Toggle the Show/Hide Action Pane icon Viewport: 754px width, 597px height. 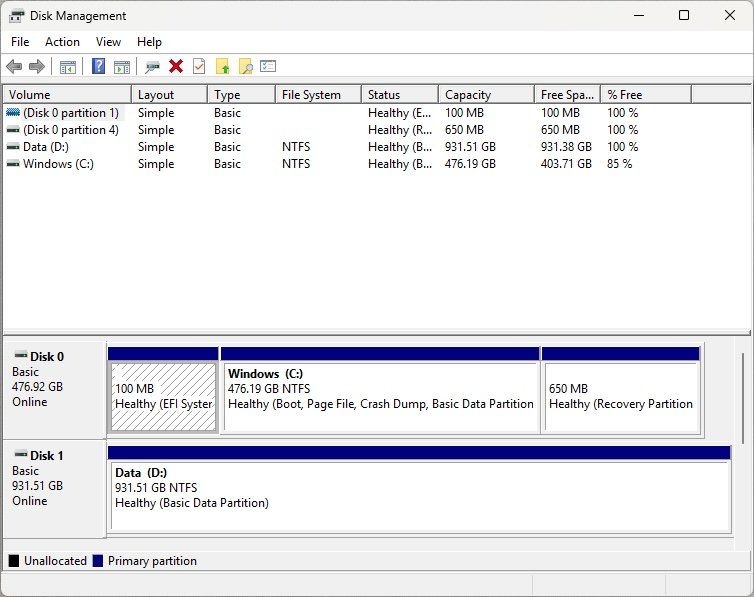coord(122,67)
